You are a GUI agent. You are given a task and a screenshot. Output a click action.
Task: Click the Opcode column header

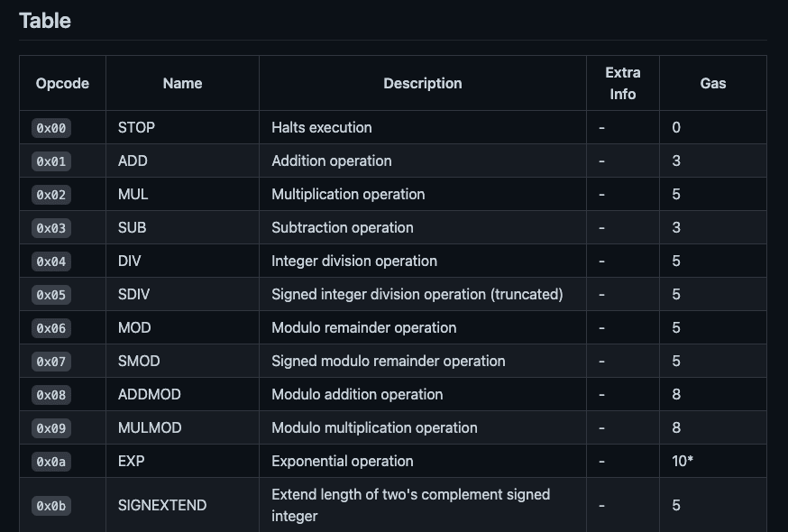pyautogui.click(x=62, y=83)
